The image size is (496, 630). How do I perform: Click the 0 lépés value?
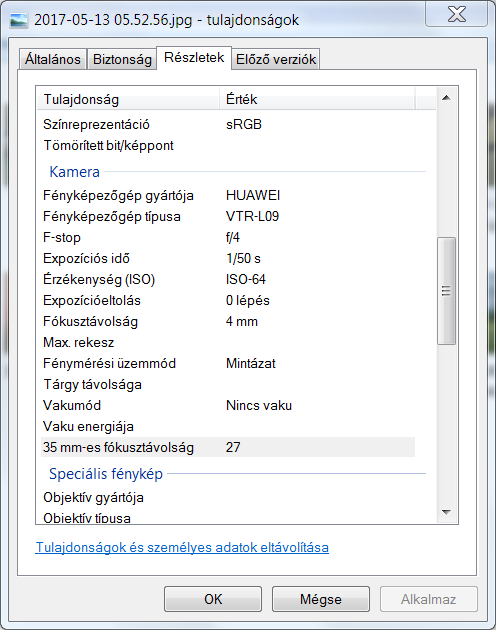[x=247, y=300]
